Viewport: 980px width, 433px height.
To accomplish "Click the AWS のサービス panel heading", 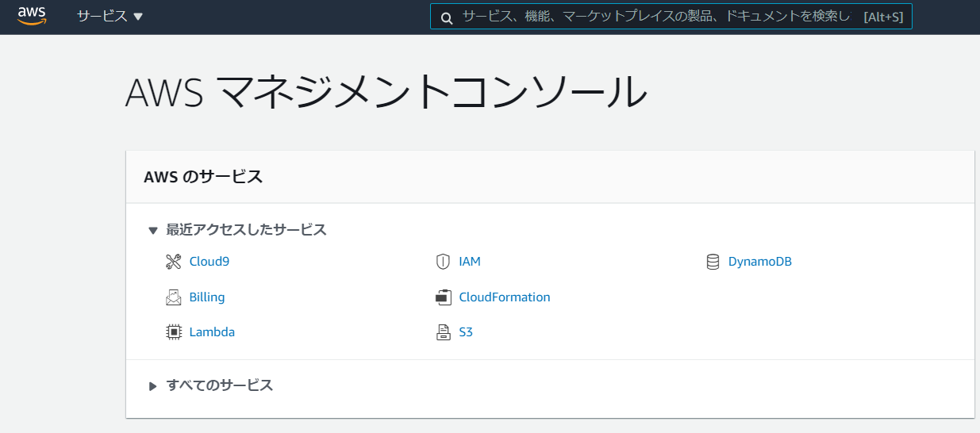I will (203, 177).
